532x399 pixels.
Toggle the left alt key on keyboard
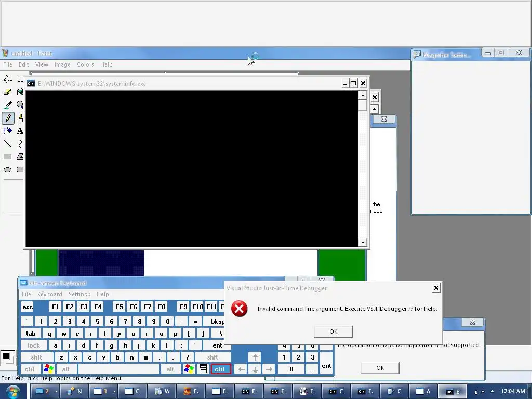(66, 369)
